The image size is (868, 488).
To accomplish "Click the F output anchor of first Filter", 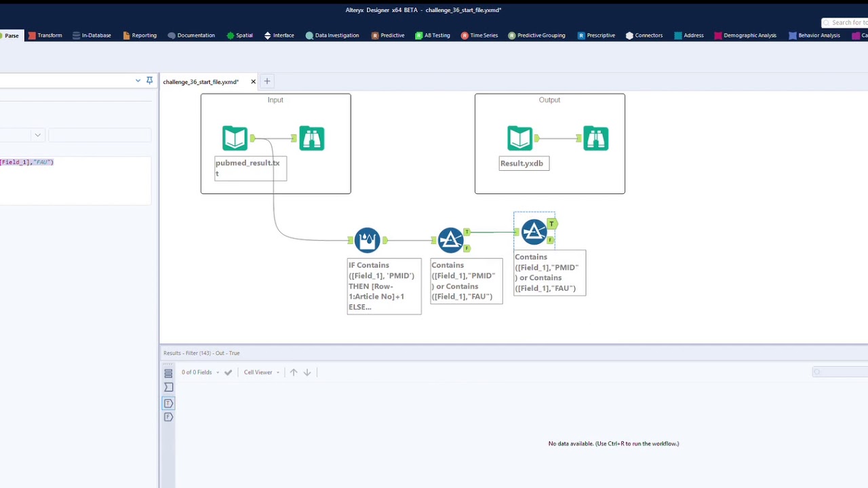I will click(467, 248).
